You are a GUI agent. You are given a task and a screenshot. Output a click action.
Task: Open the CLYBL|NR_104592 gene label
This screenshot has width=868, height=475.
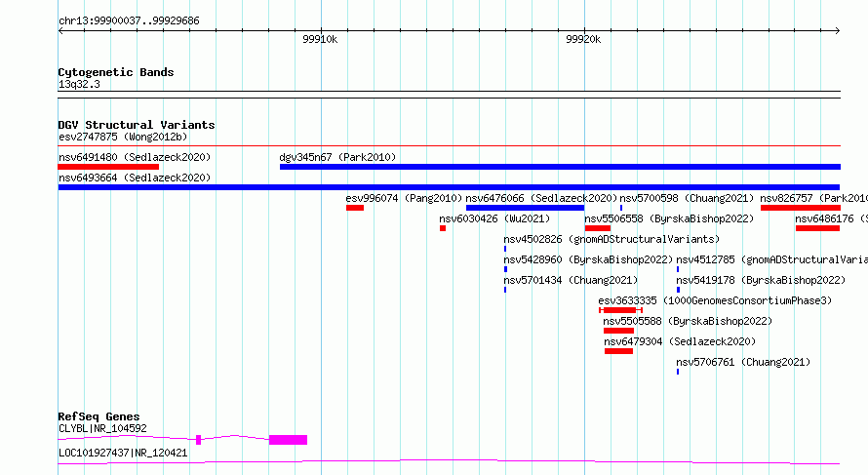pos(102,428)
